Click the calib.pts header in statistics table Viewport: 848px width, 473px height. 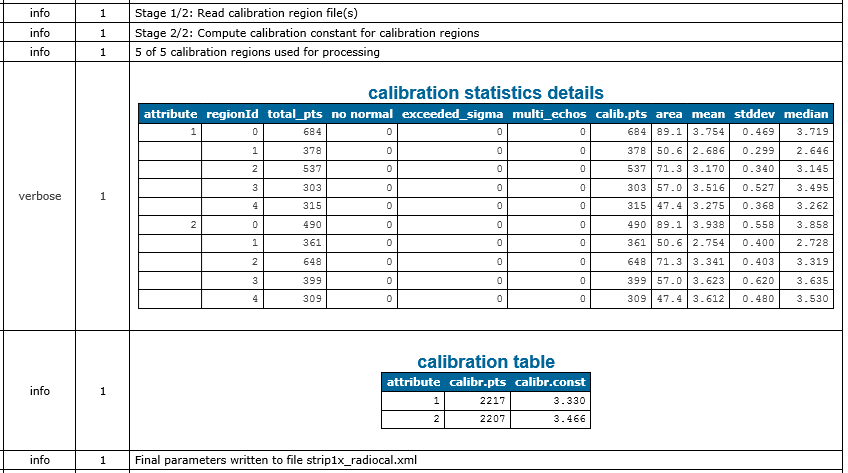(x=622, y=114)
